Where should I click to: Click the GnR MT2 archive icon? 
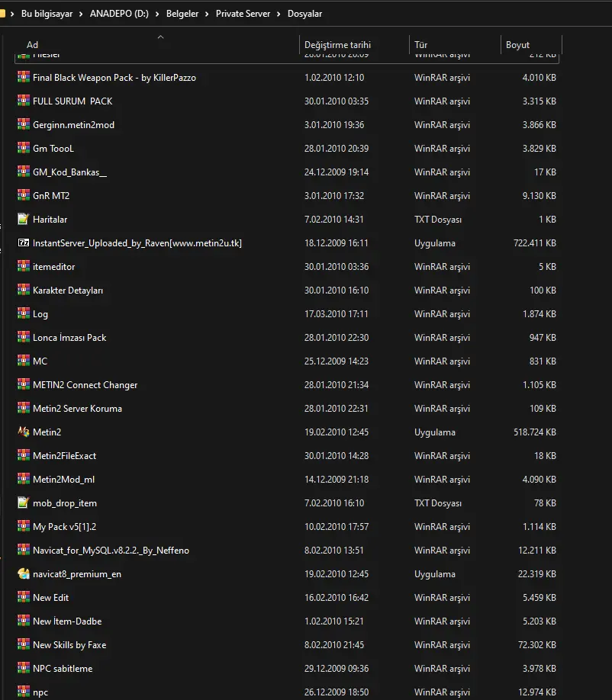tap(24, 195)
